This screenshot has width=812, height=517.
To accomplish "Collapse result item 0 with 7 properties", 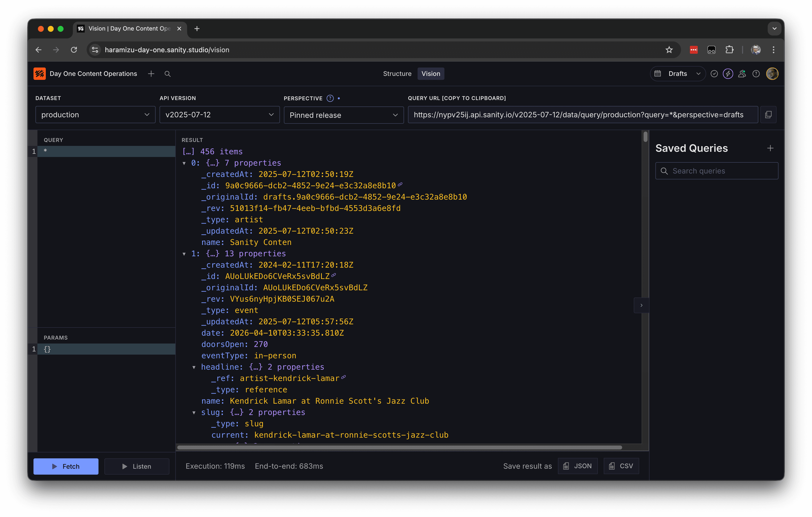I will point(184,163).
